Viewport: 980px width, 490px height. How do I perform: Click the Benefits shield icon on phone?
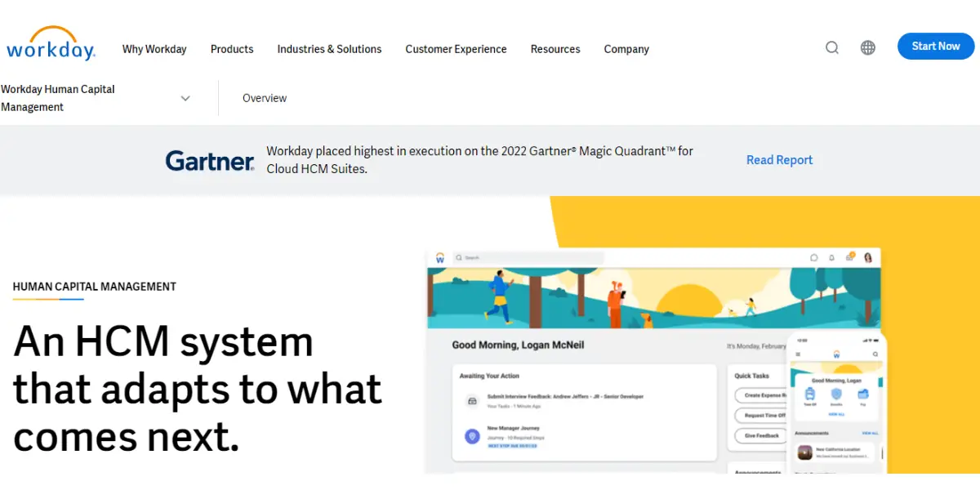pos(835,394)
